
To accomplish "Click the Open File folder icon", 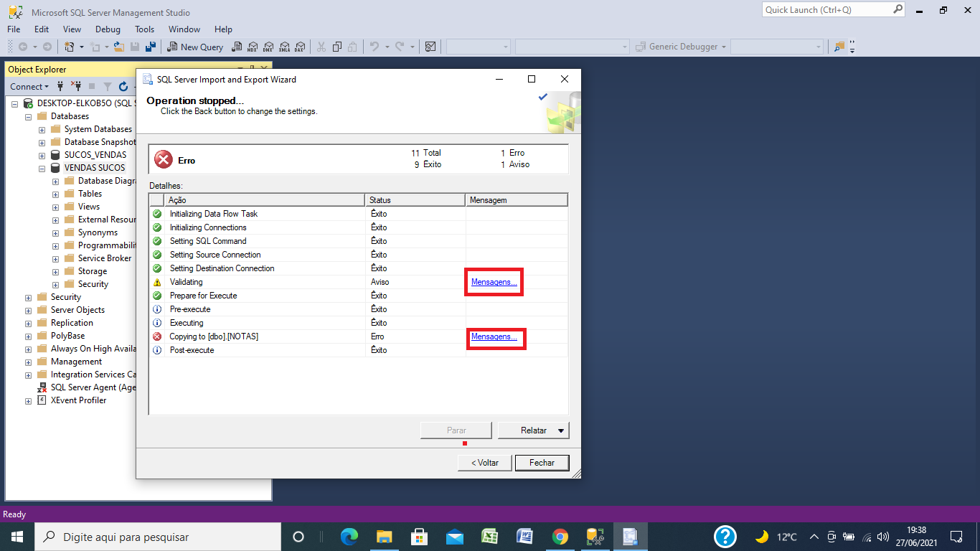I will point(121,47).
